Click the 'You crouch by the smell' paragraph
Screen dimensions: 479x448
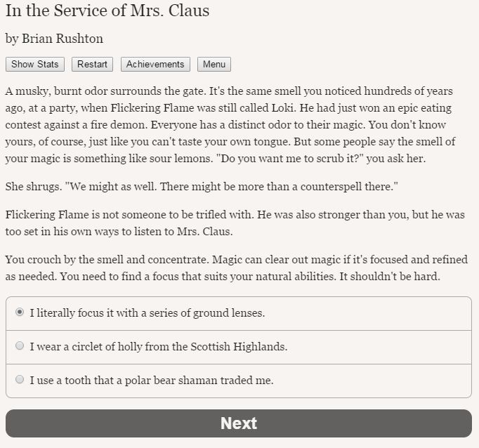pos(237,268)
